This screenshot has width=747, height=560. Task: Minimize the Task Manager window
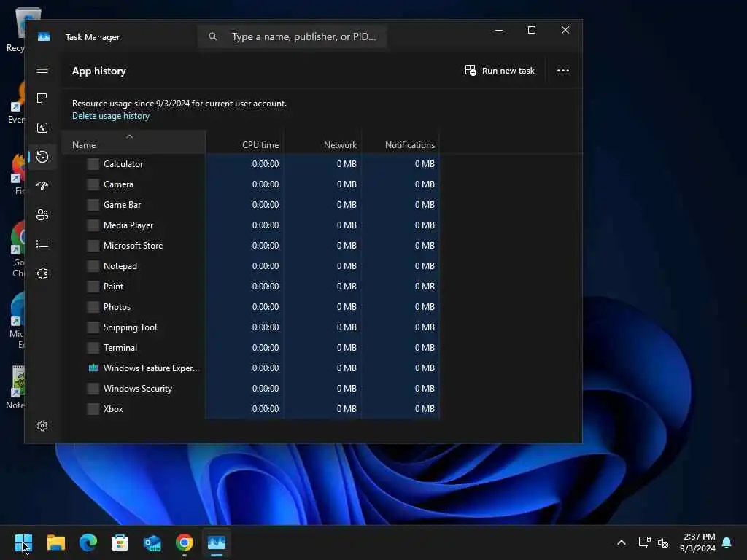coord(499,30)
